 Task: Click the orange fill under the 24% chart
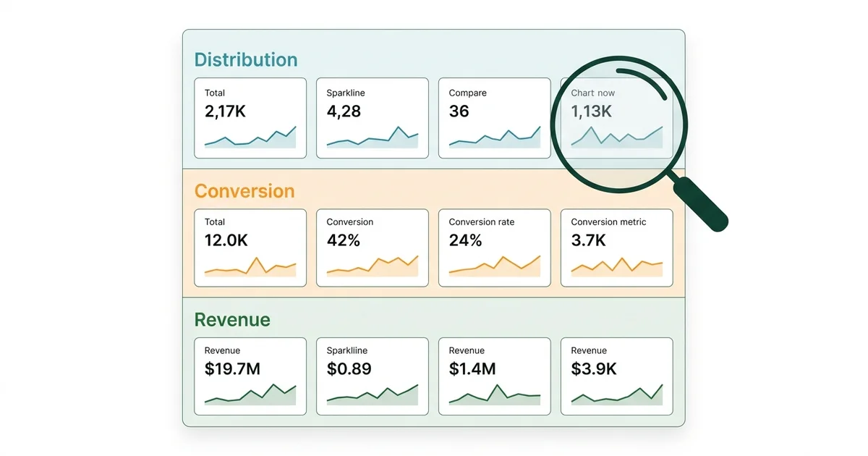(x=494, y=274)
